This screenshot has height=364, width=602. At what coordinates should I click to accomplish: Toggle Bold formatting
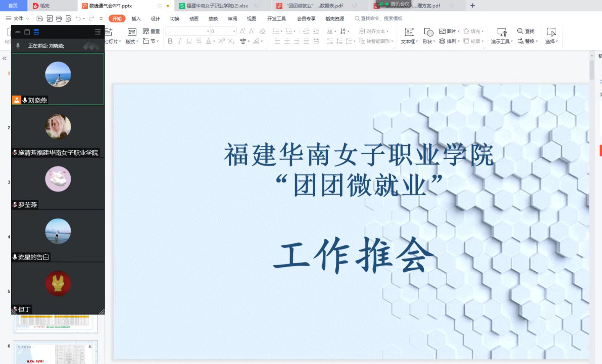[170, 41]
